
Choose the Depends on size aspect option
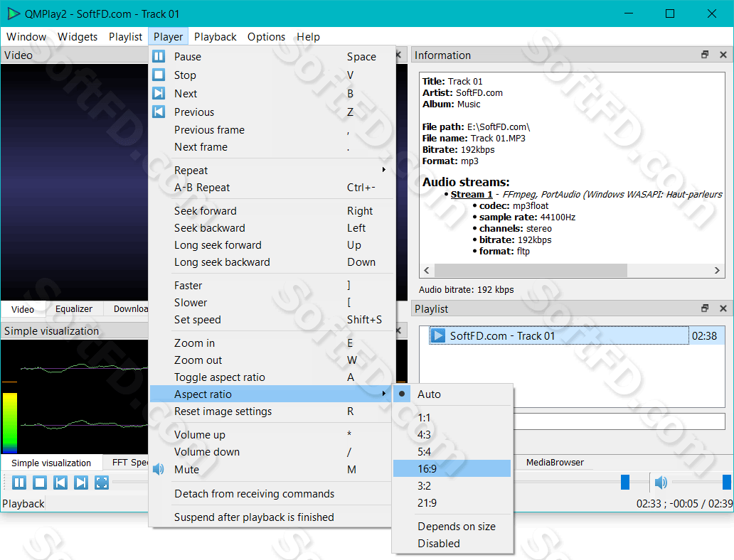(452, 527)
